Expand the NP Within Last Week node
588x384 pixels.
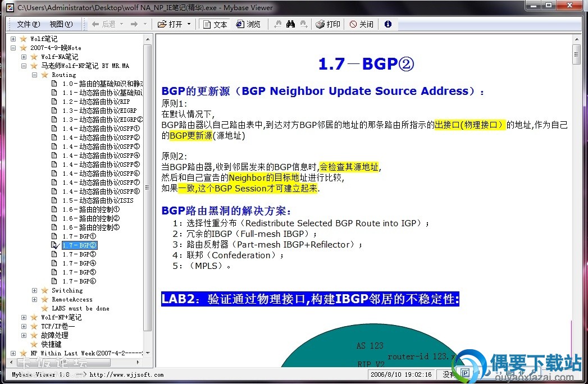(13, 353)
